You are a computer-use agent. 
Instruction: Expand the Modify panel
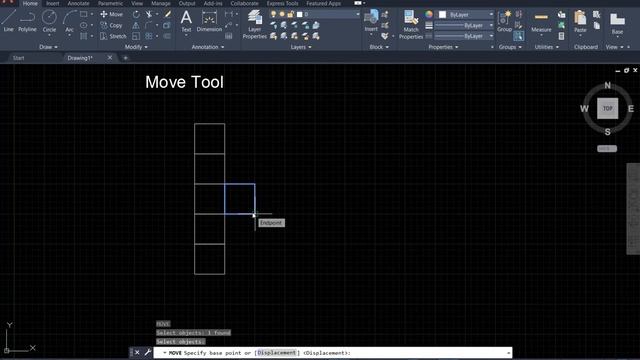pos(136,47)
